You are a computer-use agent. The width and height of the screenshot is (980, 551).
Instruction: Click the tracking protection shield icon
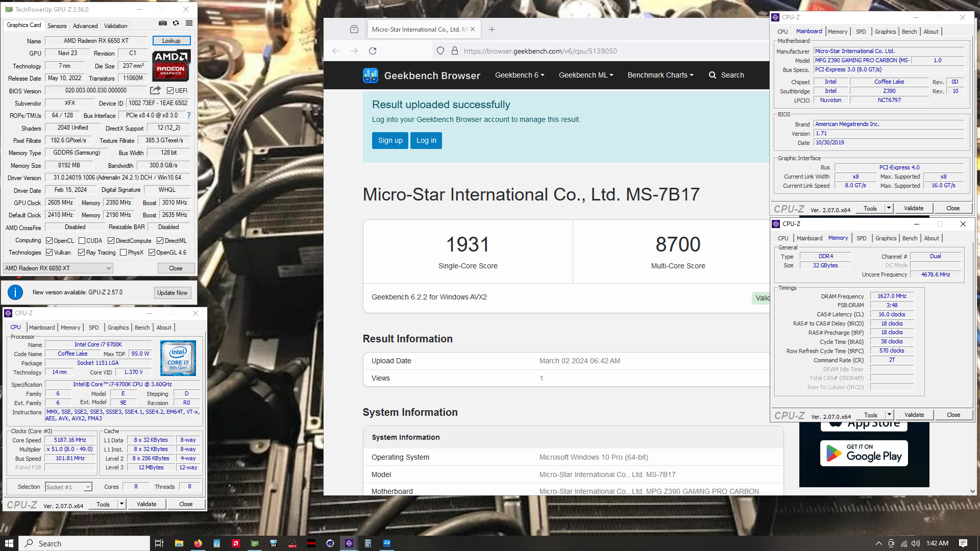pos(440,51)
